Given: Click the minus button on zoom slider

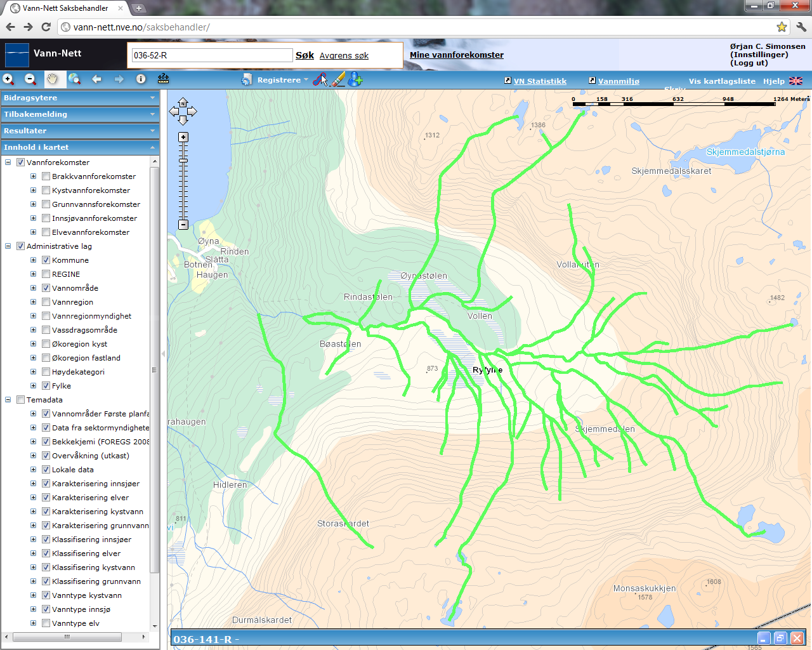Looking at the screenshot, I should coord(183,225).
